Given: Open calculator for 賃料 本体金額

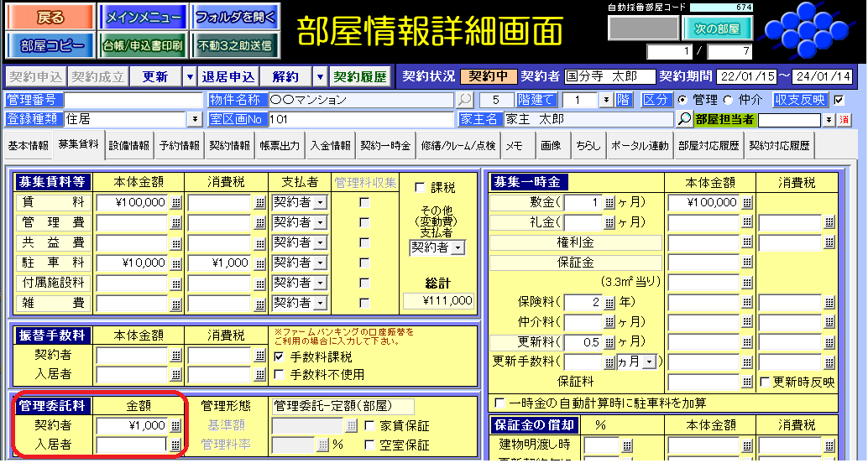Looking at the screenshot, I should 176,202.
